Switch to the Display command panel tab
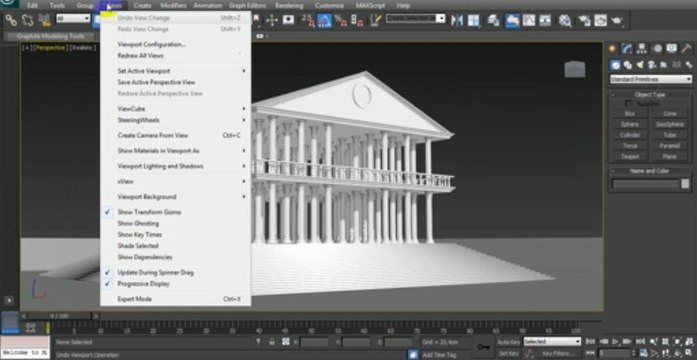This screenshot has width=697, height=360. click(x=672, y=48)
